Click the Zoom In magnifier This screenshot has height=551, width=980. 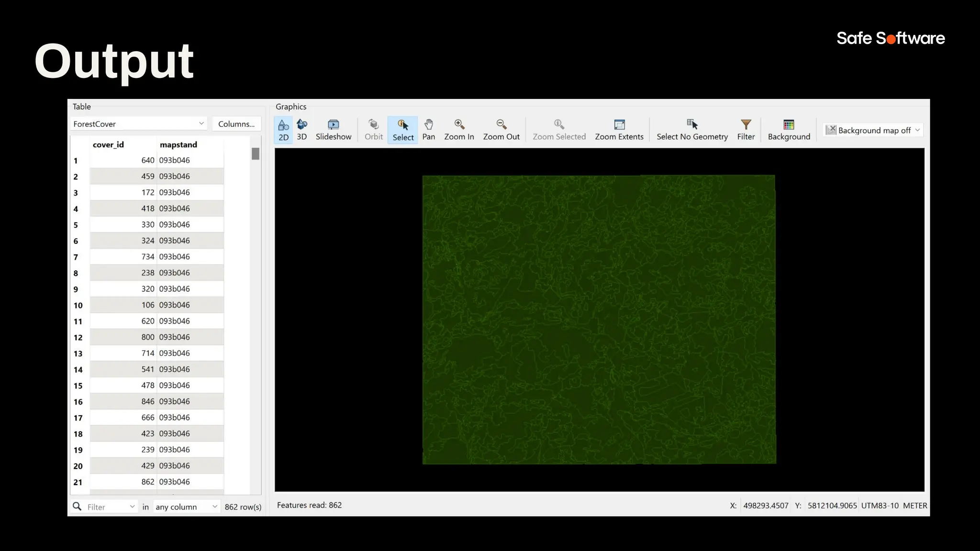(x=459, y=130)
